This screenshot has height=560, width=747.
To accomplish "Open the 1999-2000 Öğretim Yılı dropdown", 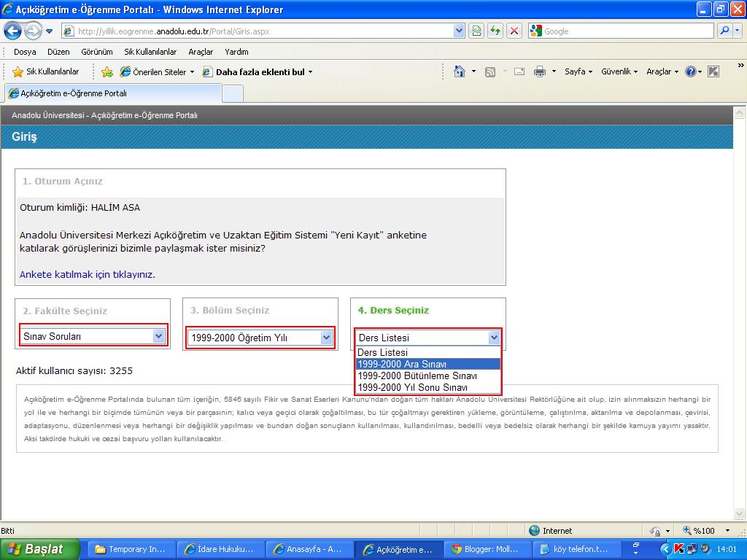I will pos(260,338).
